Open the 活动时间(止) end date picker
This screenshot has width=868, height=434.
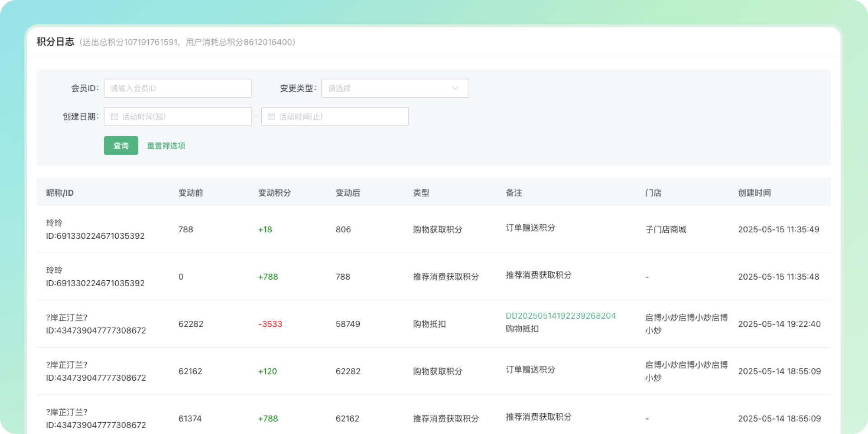(335, 117)
